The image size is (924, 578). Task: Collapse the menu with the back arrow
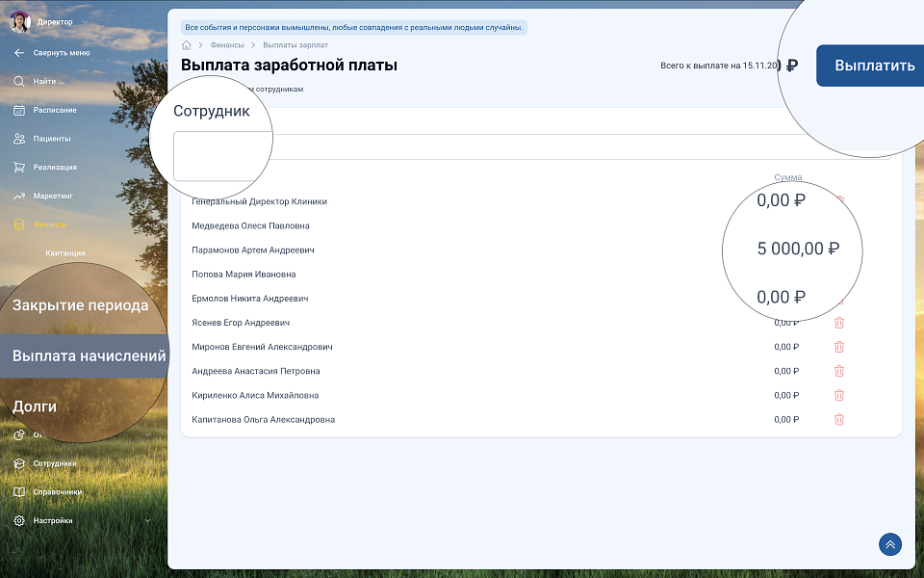pyautogui.click(x=19, y=53)
